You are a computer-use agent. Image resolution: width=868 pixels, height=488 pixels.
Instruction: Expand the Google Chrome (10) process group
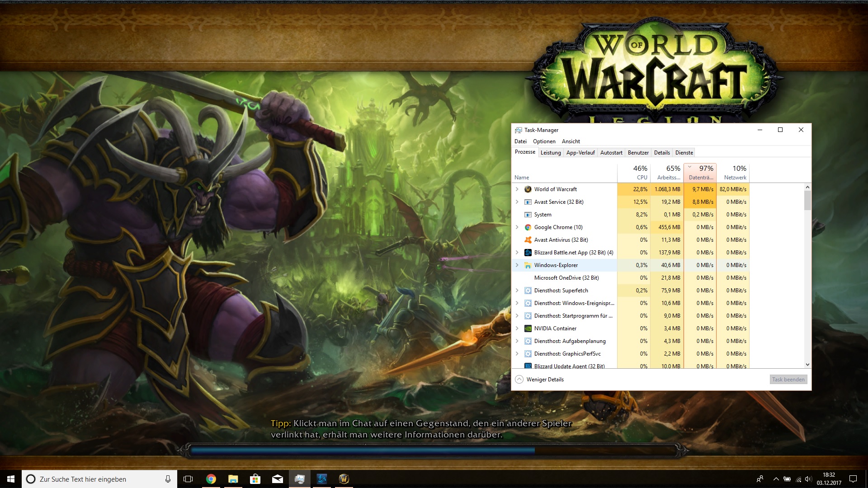pyautogui.click(x=517, y=227)
